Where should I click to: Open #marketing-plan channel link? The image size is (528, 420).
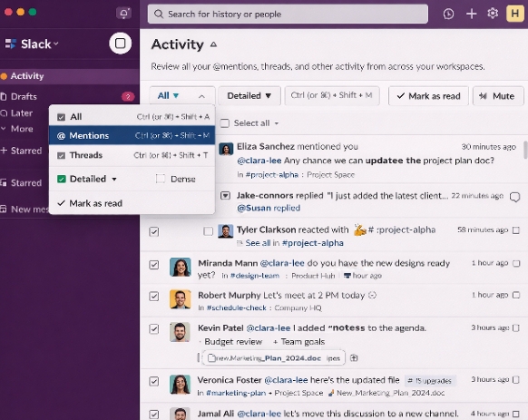click(x=236, y=393)
